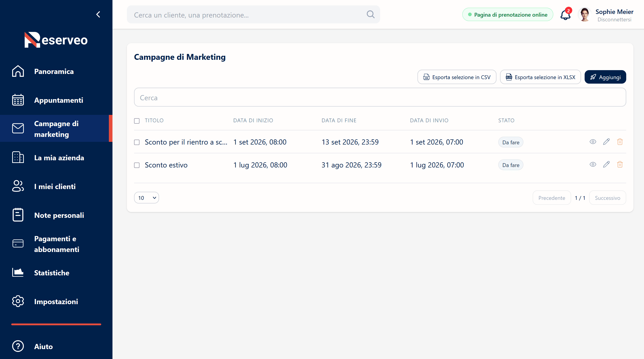Click Sophie Meier profile avatar
Viewport: 644px width, 359px height.
(x=584, y=15)
